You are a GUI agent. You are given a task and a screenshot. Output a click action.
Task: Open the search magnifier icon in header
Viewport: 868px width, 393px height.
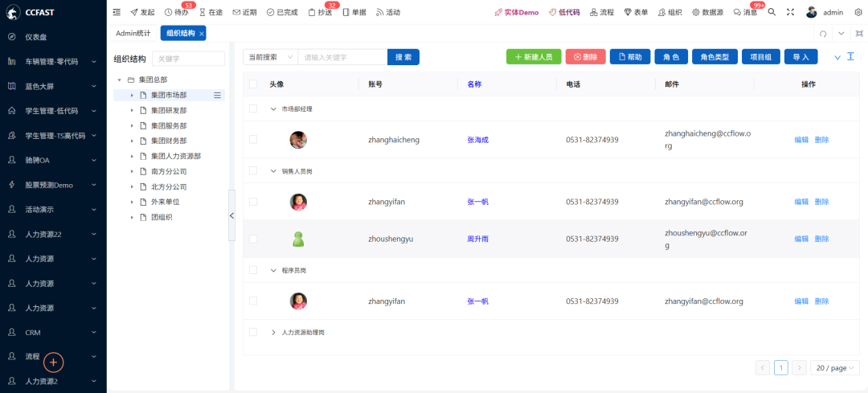tap(772, 12)
